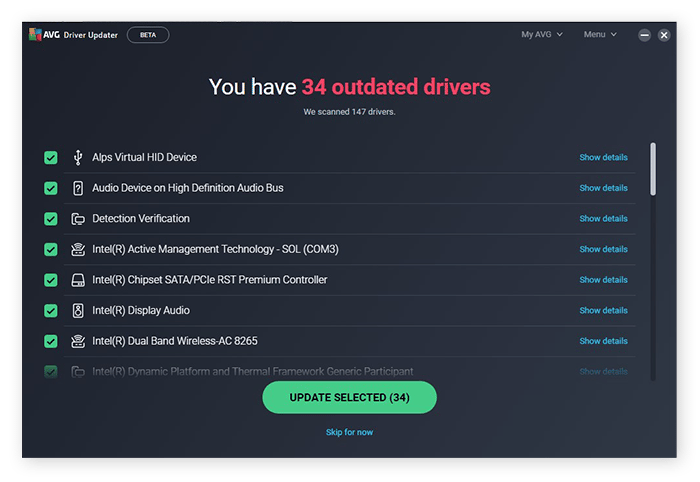Show details for Alps Virtual HID Device
Image resolution: width=700 pixels, height=482 pixels.
(x=604, y=158)
